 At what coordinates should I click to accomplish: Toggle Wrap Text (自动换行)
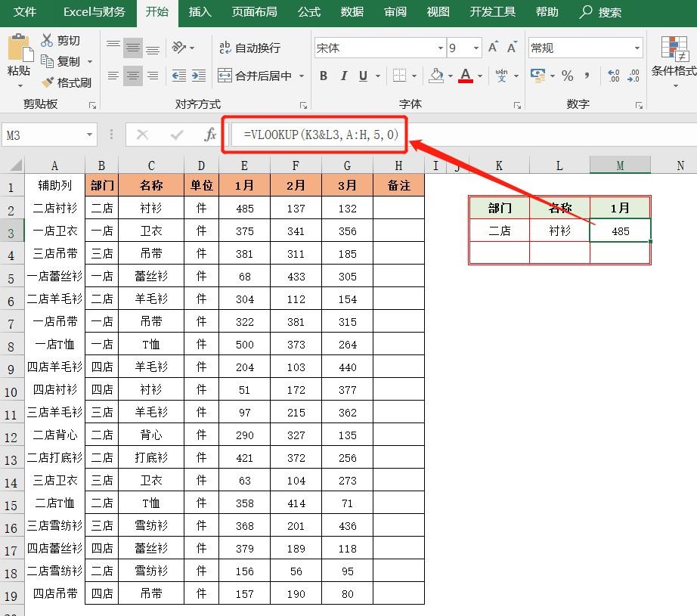pyautogui.click(x=249, y=48)
